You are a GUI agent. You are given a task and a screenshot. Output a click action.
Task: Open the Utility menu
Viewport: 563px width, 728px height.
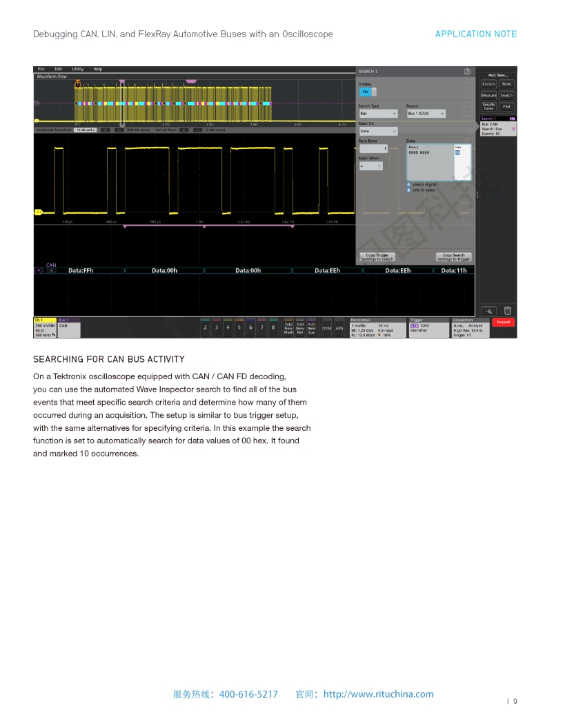[78, 69]
